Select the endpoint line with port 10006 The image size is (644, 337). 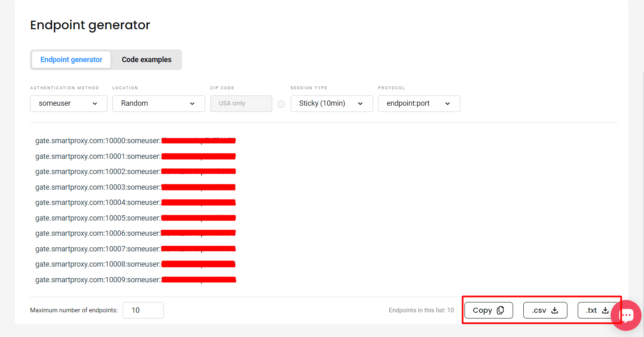click(x=135, y=233)
